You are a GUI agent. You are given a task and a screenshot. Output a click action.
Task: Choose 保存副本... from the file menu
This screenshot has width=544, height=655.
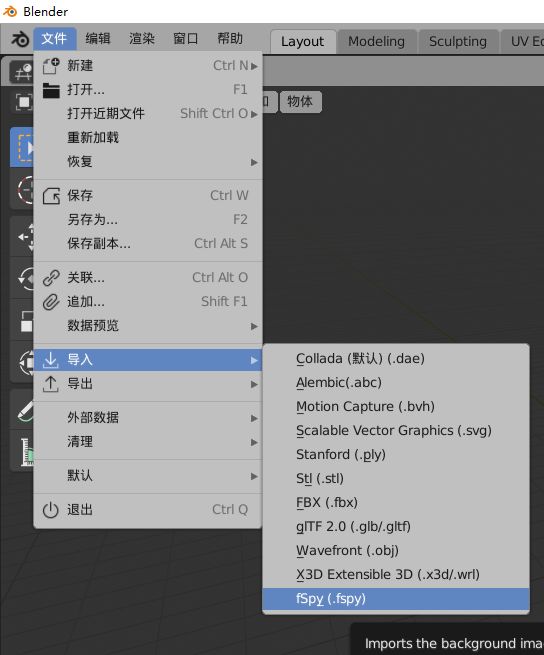click(x=148, y=244)
